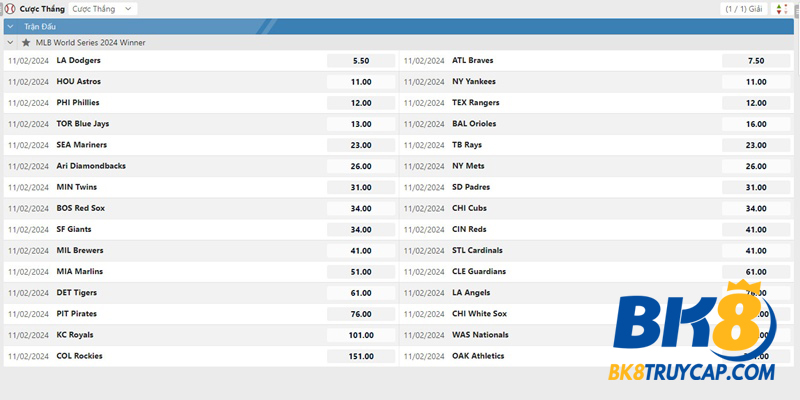Click the TB Rays team name
This screenshot has width=800, height=400.
click(467, 145)
